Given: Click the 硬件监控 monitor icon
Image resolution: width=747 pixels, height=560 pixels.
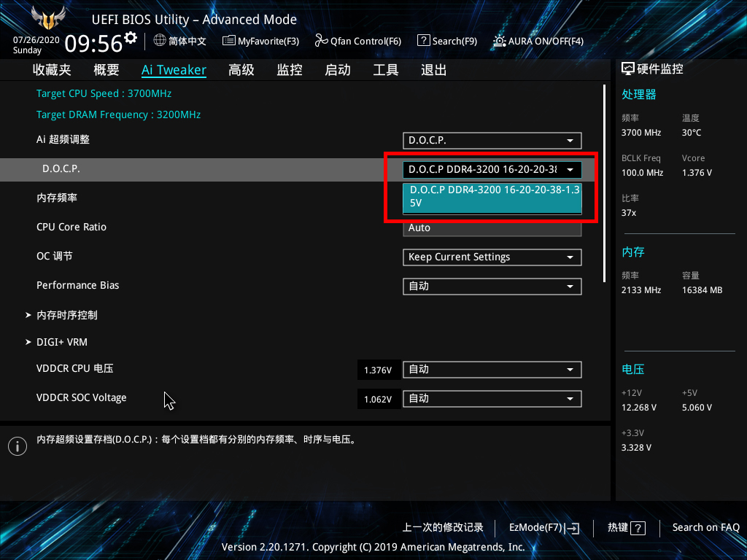Looking at the screenshot, I should 628,69.
